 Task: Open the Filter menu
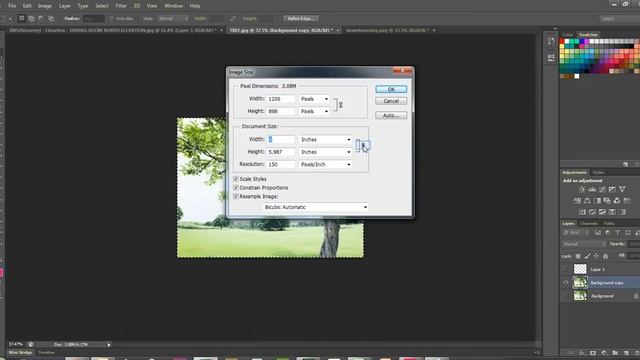click(121, 6)
